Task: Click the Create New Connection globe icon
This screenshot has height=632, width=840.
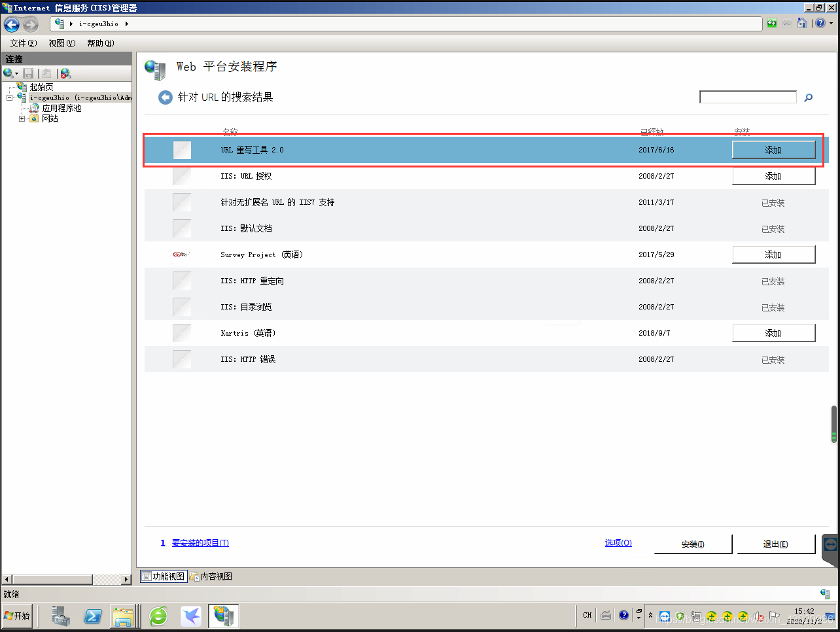Action: pyautogui.click(x=8, y=73)
